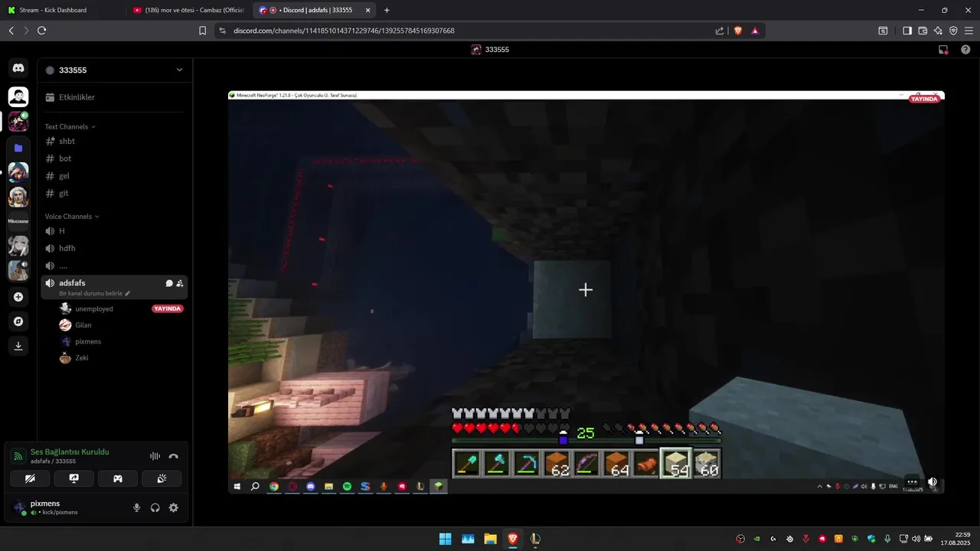Collapse the Voice Channels category

71,217
